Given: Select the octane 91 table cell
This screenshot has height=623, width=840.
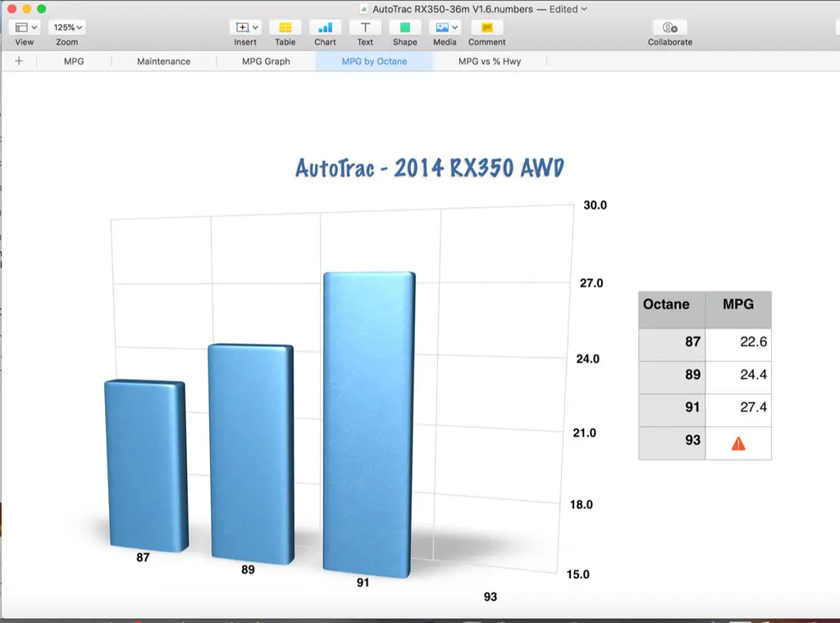Looking at the screenshot, I should 672,410.
